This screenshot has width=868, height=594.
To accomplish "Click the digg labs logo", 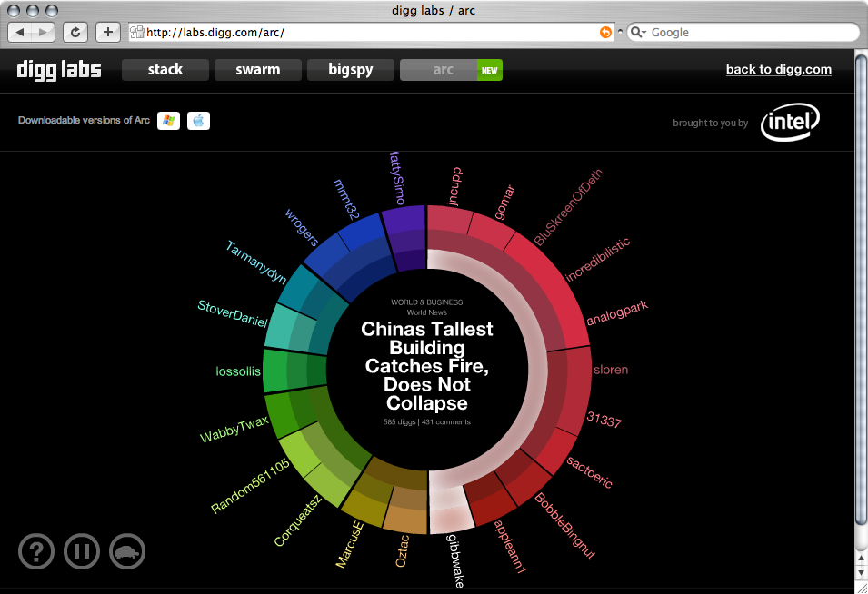I will pyautogui.click(x=58, y=69).
